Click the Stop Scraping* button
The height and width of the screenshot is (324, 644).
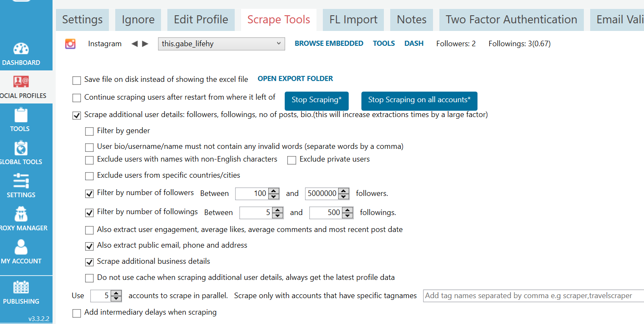coord(316,100)
